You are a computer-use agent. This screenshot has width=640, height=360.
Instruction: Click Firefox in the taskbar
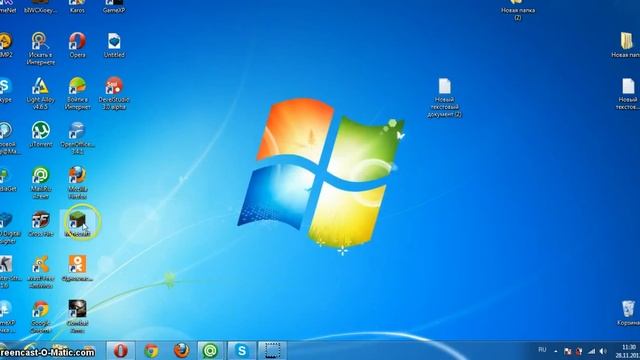pyautogui.click(x=181, y=351)
